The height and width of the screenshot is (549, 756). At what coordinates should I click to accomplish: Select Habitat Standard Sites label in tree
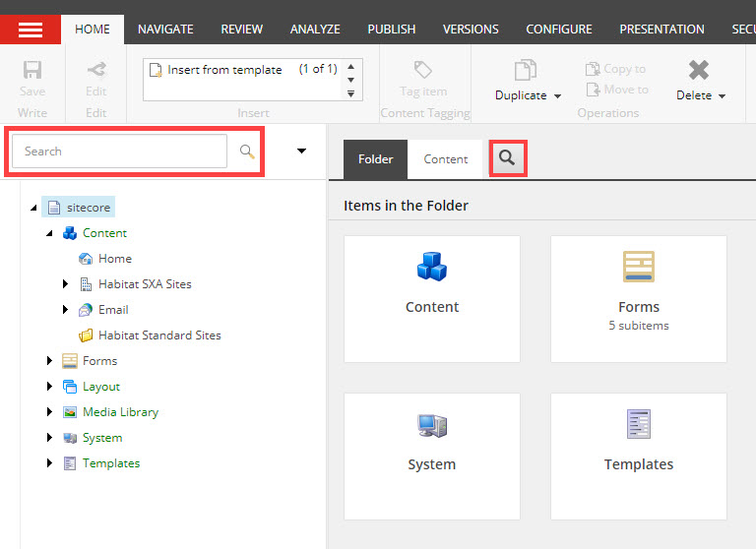coord(159,335)
